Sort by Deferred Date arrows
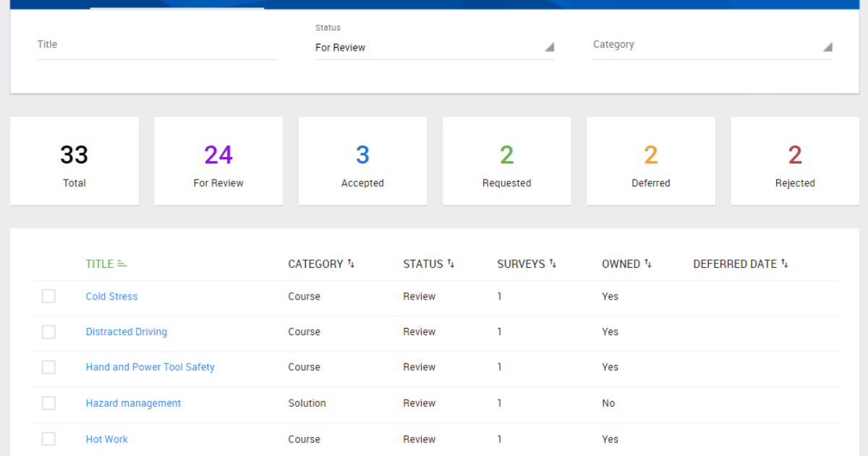Viewport: 868px width, 456px height. tap(785, 264)
